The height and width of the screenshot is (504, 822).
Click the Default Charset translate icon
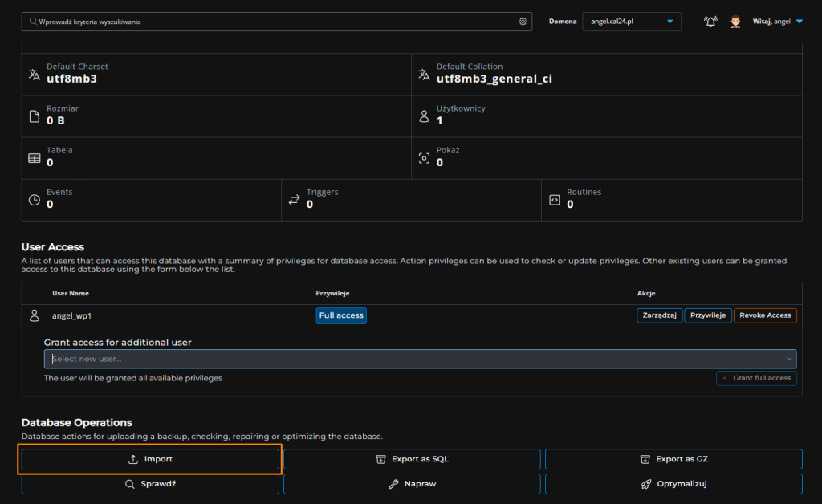point(34,74)
